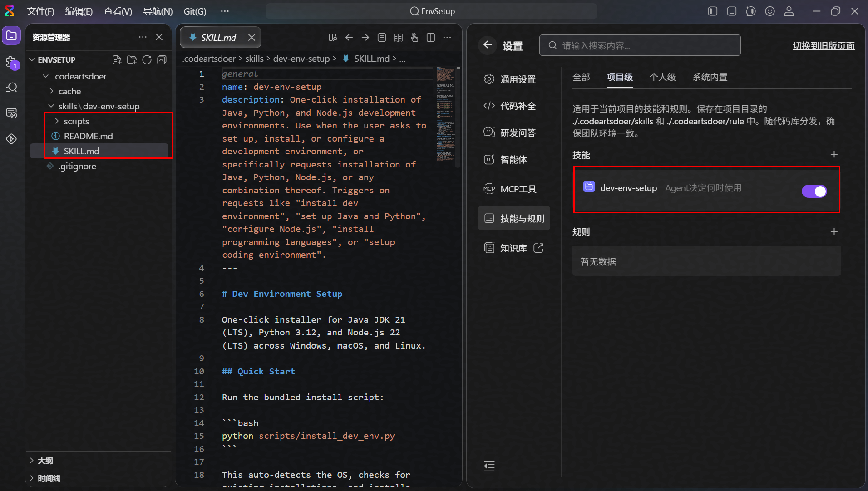Click new file icon in ENVSETUP header

tap(117, 60)
